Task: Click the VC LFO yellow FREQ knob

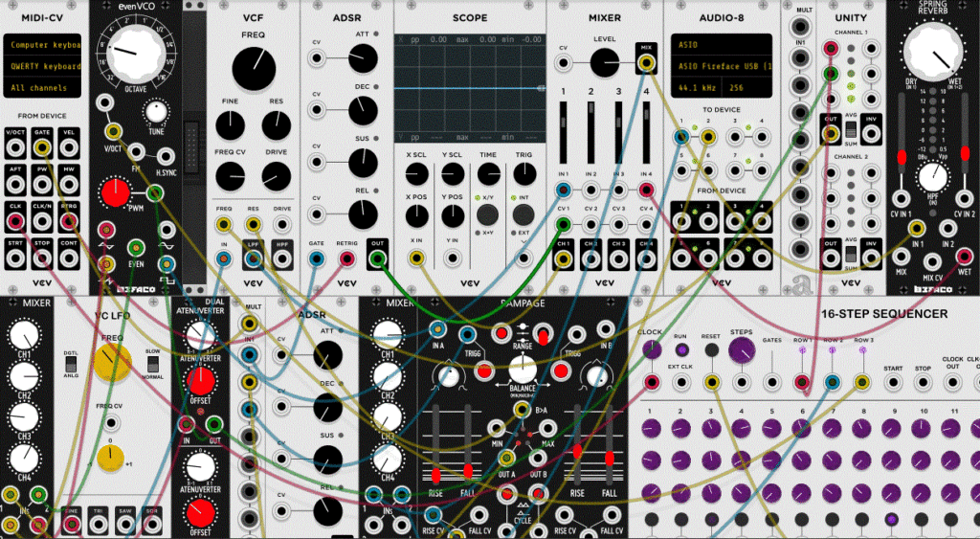Action: (113, 362)
